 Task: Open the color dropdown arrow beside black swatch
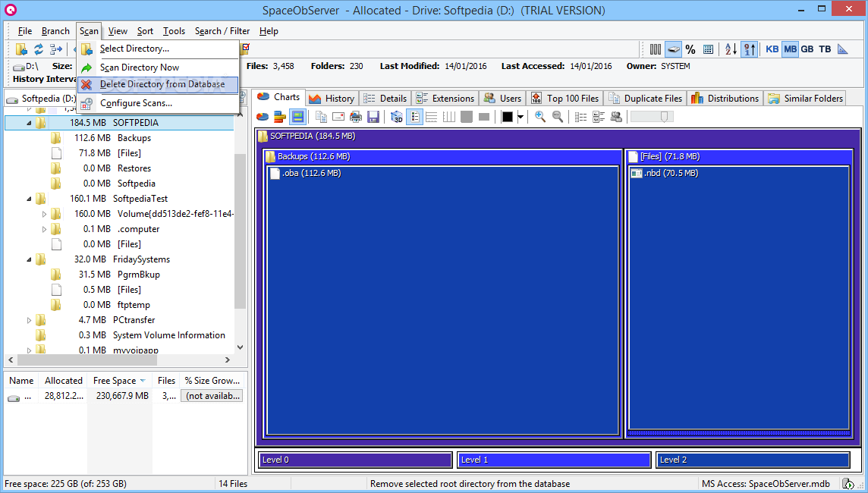coord(520,117)
